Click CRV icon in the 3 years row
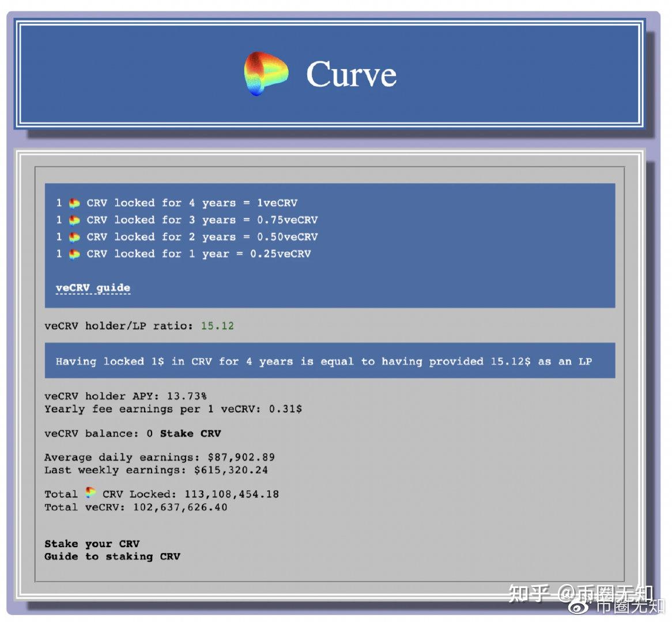Image resolution: width=672 pixels, height=622 pixels. pyautogui.click(x=74, y=220)
